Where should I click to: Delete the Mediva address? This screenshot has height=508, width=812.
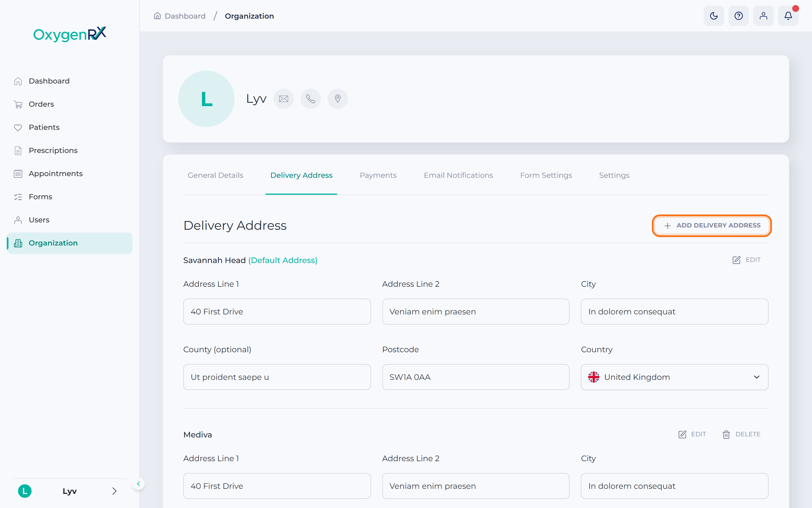click(741, 434)
